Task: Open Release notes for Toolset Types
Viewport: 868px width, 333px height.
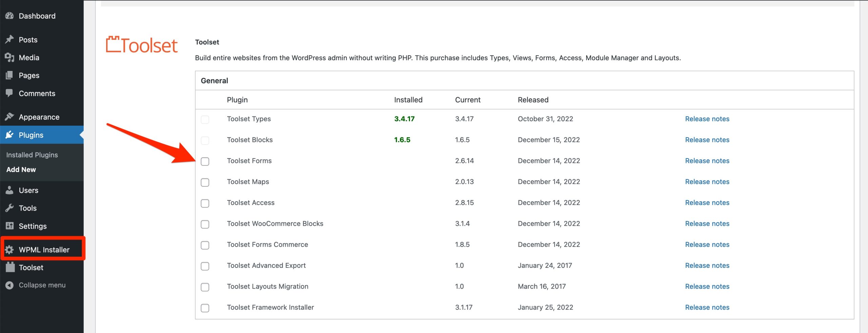Action: coord(707,119)
